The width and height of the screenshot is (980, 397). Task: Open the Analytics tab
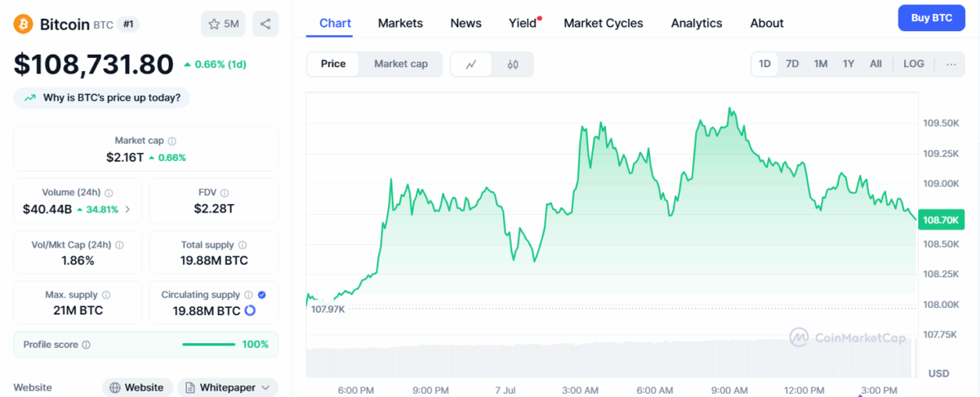(x=697, y=23)
